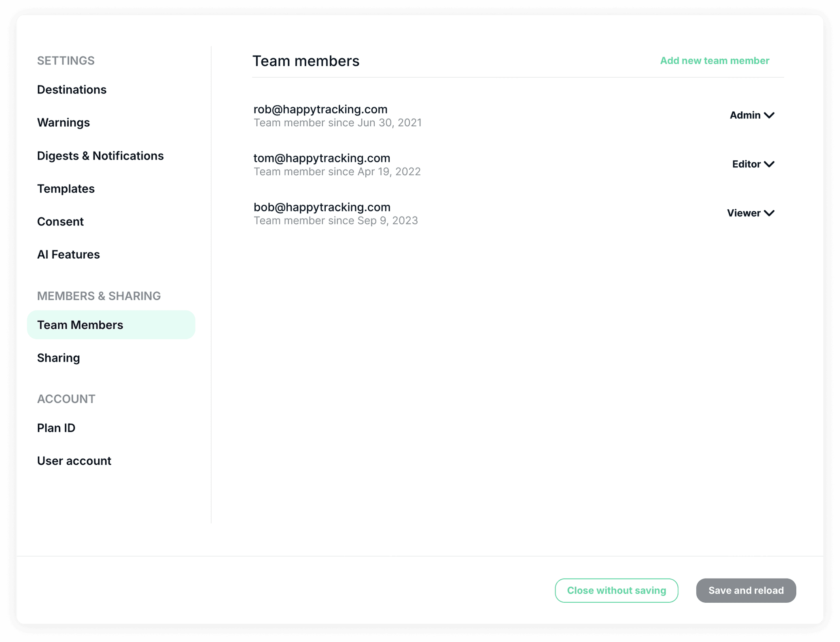Open the Admin role dropdown for rob
The height and width of the screenshot is (642, 840).
coord(752,115)
